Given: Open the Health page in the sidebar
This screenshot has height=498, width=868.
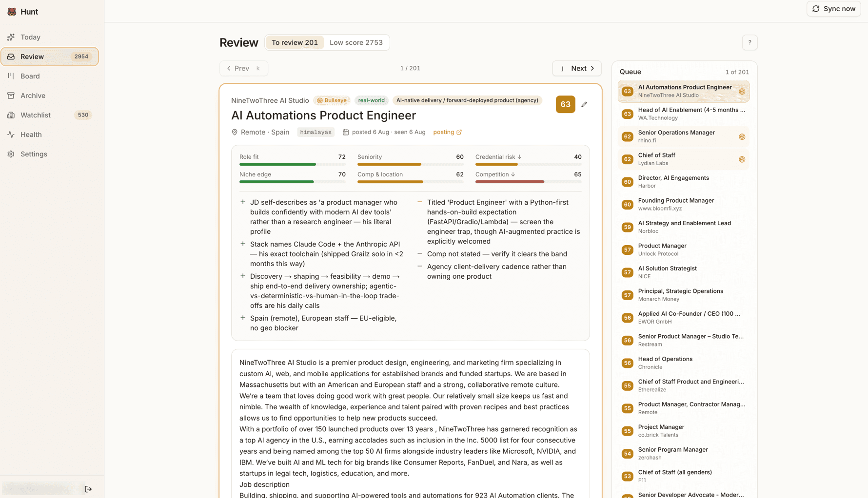Looking at the screenshot, I should point(49,134).
